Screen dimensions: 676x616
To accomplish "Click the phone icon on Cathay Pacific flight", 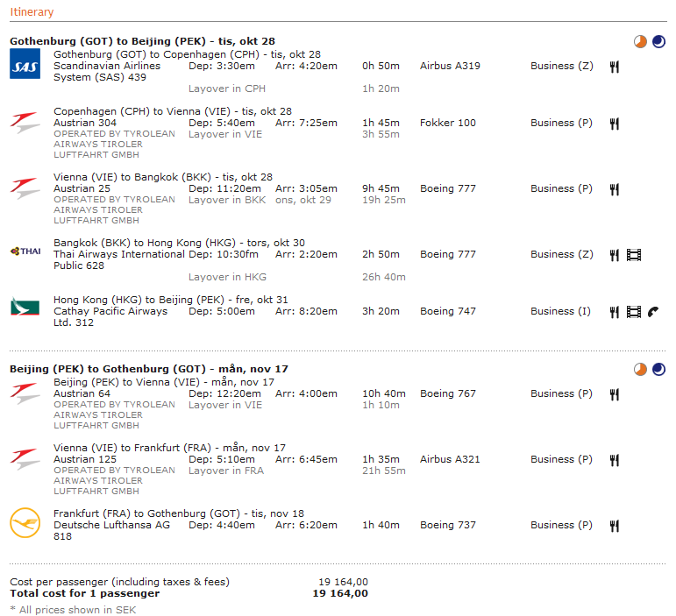I will tap(653, 312).
